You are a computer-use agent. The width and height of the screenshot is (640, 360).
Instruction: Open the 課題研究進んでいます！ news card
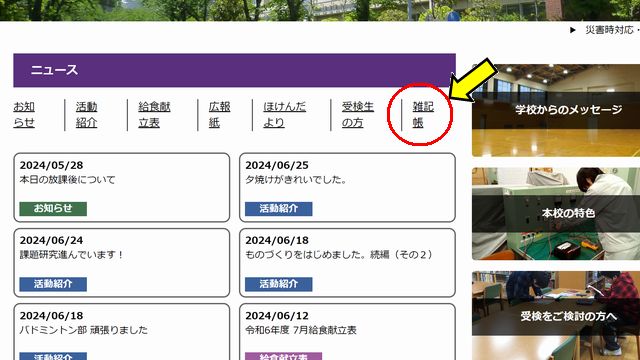[122, 263]
